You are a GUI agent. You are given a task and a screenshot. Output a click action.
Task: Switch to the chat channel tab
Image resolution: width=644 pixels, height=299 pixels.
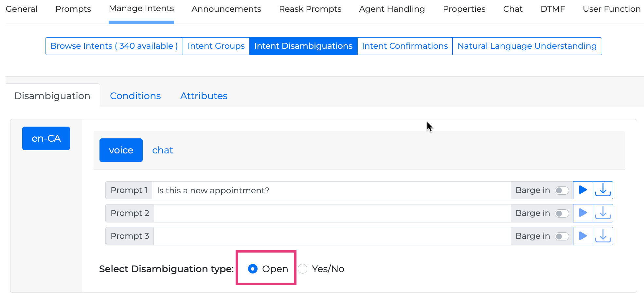pos(162,150)
